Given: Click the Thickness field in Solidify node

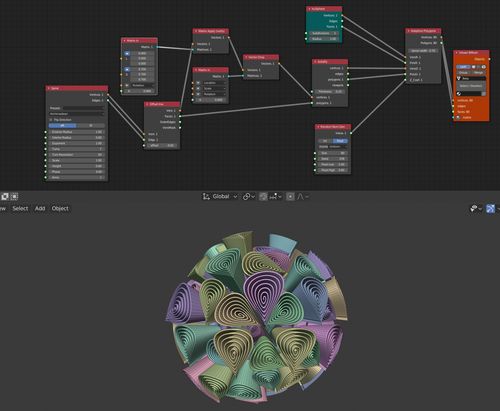Looking at the screenshot, I should coord(330,91).
